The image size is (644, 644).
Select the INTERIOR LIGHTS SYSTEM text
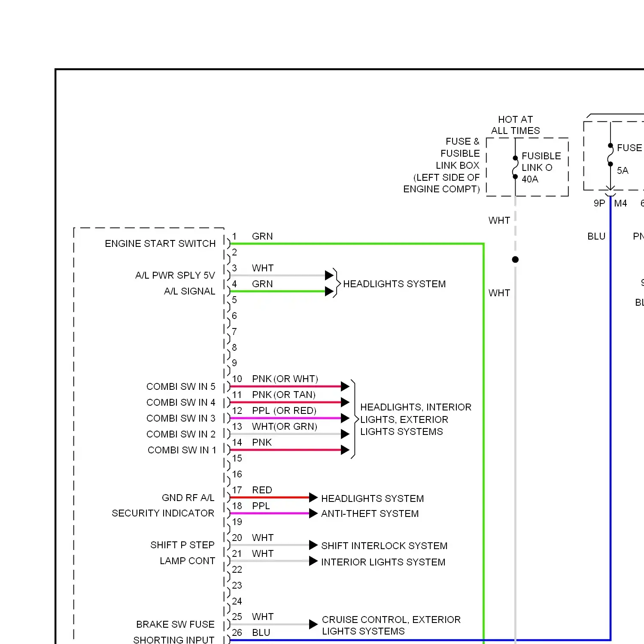pyautogui.click(x=383, y=562)
